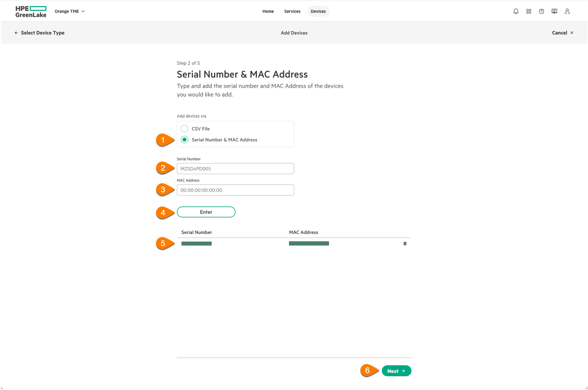The image size is (588, 390).
Task: Open the documentation book icon
Action: click(554, 11)
